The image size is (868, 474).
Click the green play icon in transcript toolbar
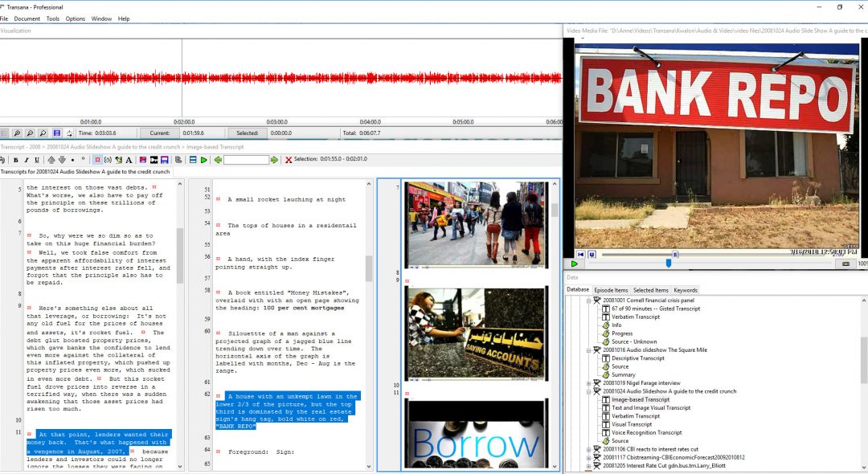(203, 160)
